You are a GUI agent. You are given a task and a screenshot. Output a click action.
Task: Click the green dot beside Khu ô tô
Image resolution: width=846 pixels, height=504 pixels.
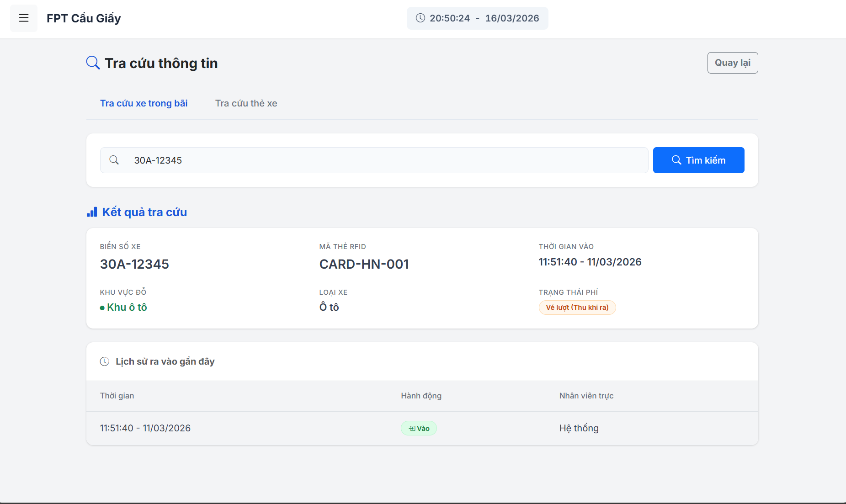point(102,308)
